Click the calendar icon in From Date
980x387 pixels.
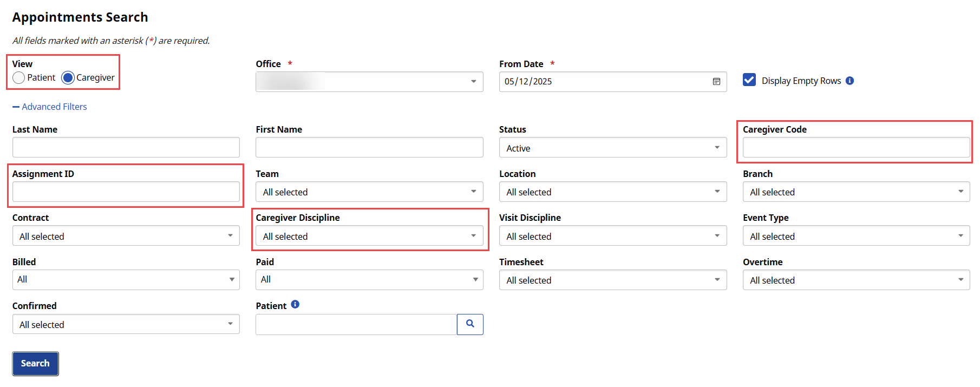coord(716,82)
